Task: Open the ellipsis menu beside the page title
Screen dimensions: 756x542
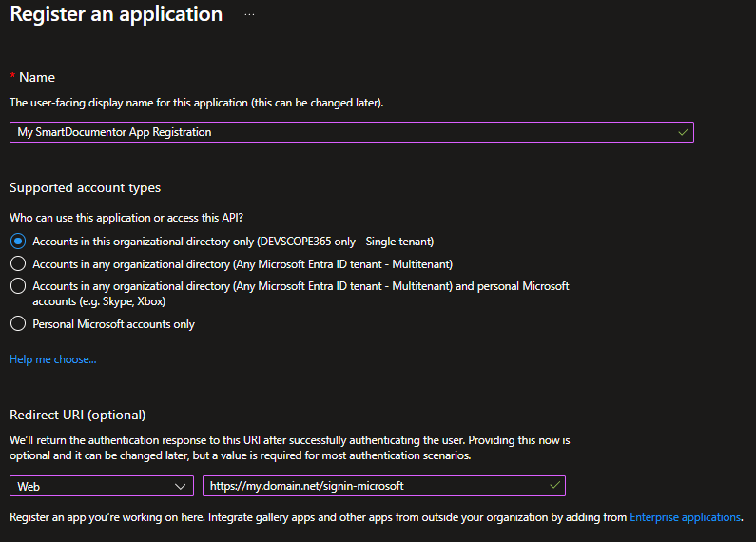Action: pyautogui.click(x=249, y=15)
